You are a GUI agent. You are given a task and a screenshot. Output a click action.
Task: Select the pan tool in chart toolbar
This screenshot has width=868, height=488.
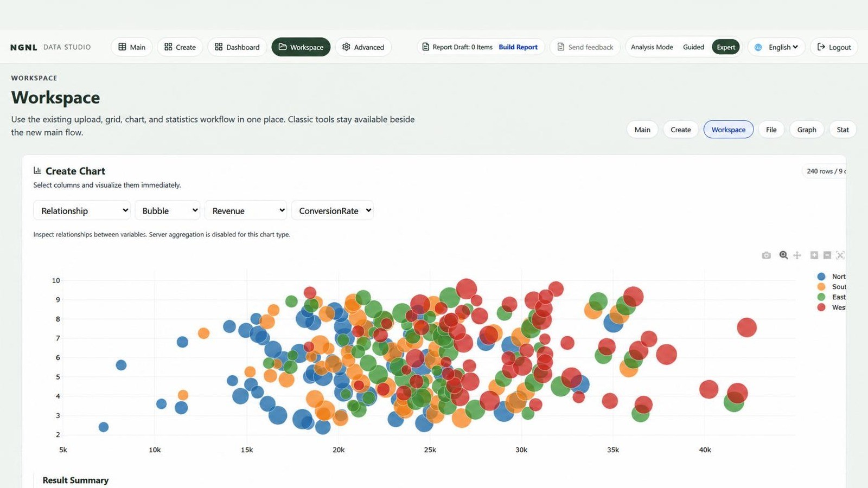(x=797, y=255)
